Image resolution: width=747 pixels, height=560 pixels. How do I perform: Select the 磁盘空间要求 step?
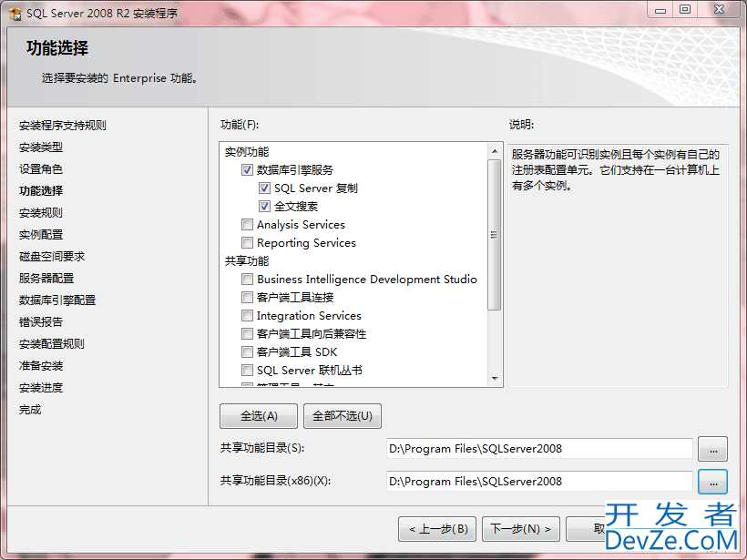[52, 257]
